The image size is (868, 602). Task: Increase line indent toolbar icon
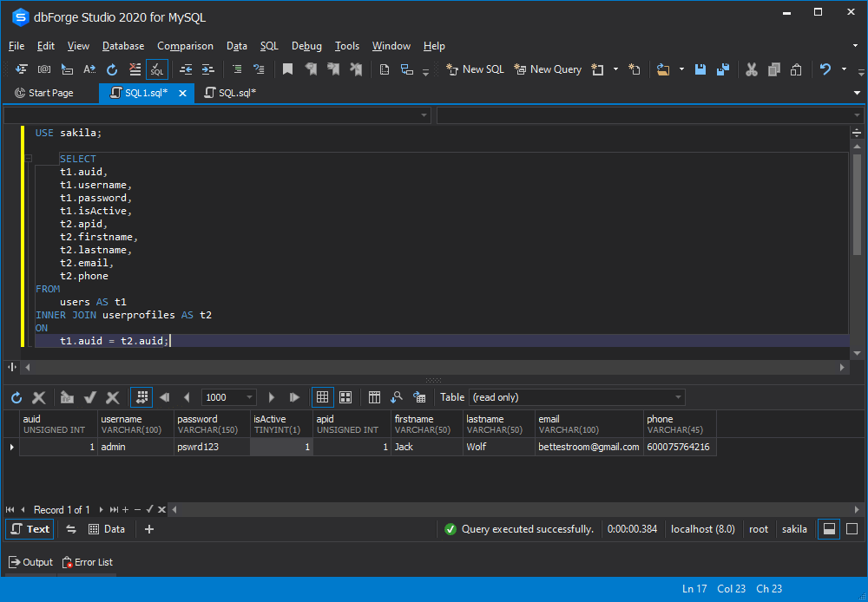pos(207,69)
